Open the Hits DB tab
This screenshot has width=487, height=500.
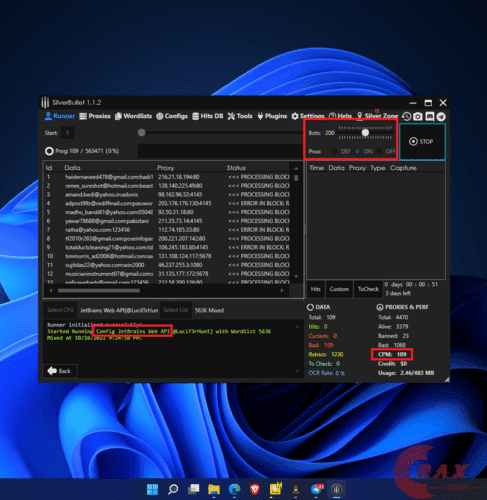208,116
